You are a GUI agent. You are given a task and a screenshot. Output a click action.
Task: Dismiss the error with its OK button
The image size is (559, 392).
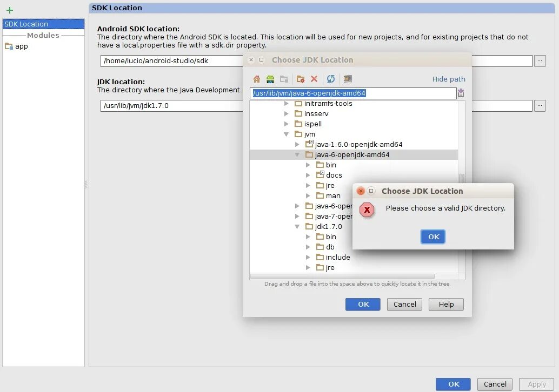[x=433, y=237]
